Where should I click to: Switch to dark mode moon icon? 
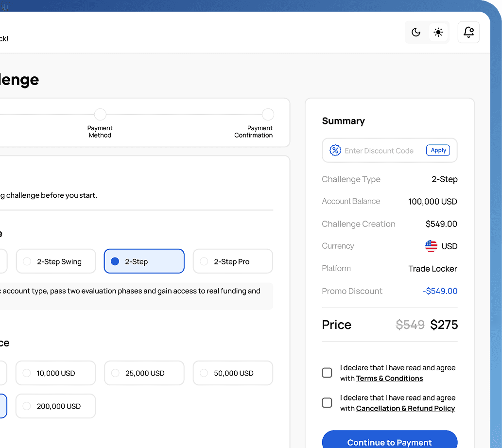[x=416, y=33]
